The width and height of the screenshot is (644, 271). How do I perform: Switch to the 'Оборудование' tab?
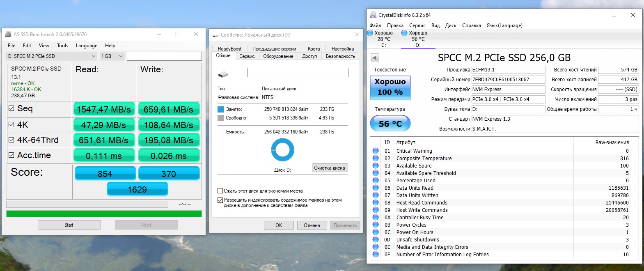(x=278, y=56)
